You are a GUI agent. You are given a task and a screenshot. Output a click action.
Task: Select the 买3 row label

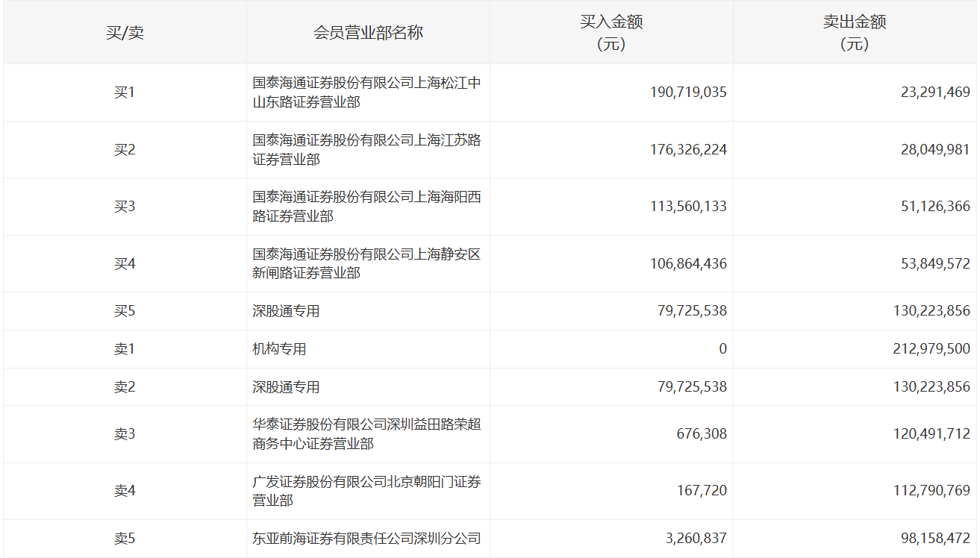(125, 207)
